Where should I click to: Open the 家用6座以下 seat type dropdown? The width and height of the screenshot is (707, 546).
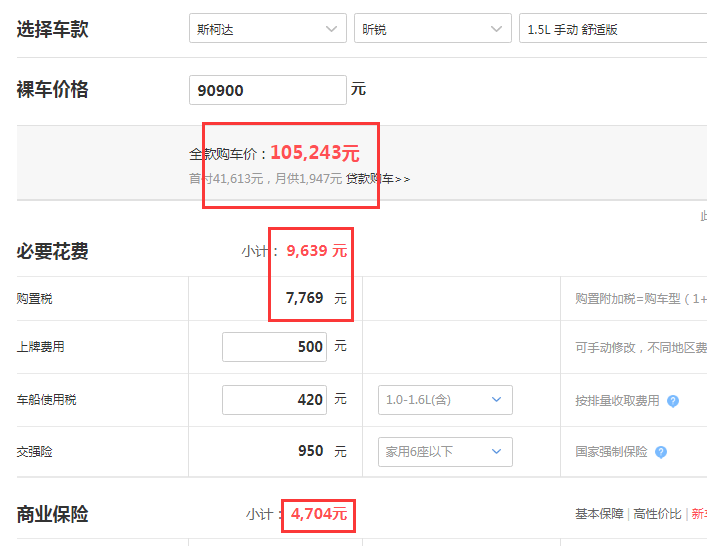coord(445,452)
